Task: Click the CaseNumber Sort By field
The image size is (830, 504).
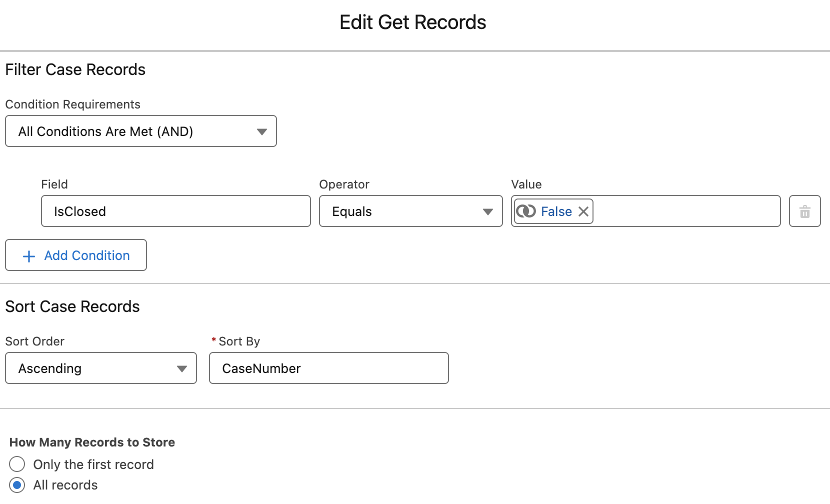Action: coord(328,368)
